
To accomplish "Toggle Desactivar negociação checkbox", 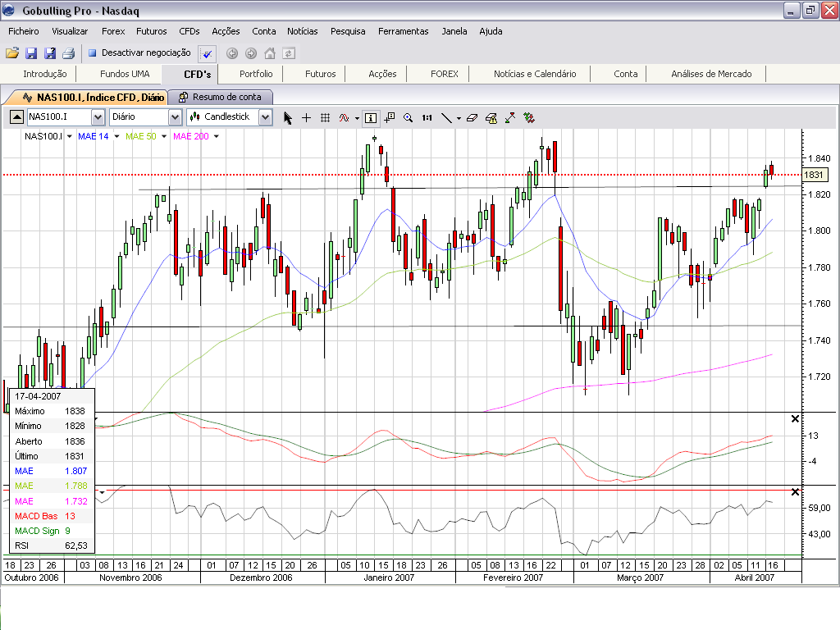I will (x=92, y=53).
